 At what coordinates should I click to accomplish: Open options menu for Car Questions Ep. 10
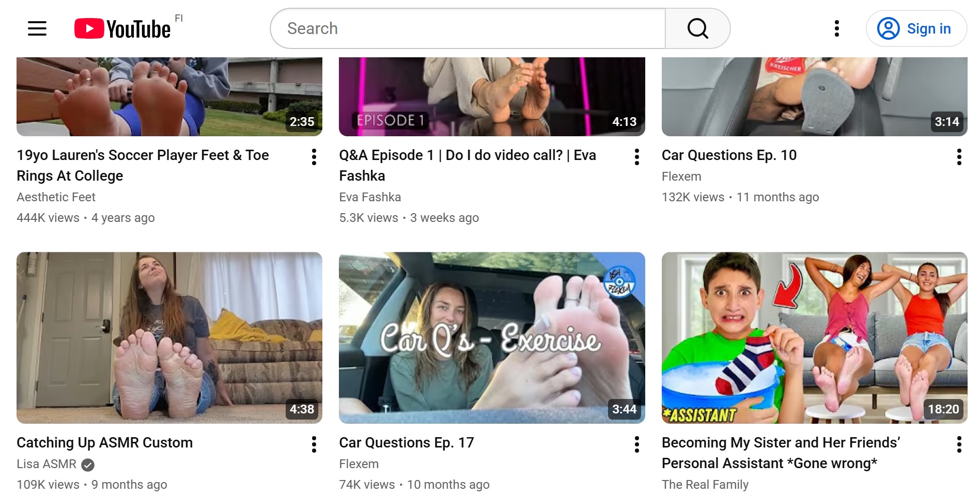(959, 157)
